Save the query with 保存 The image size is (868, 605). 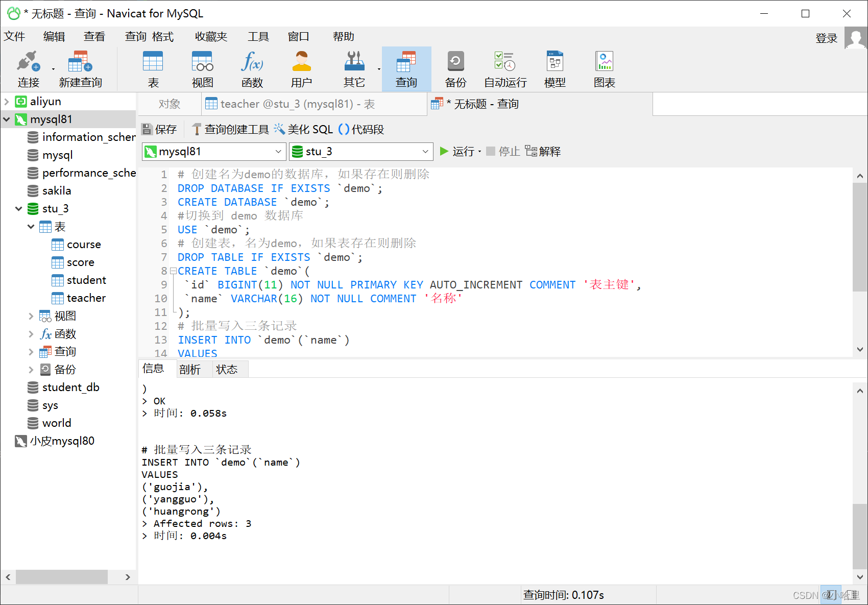click(159, 129)
